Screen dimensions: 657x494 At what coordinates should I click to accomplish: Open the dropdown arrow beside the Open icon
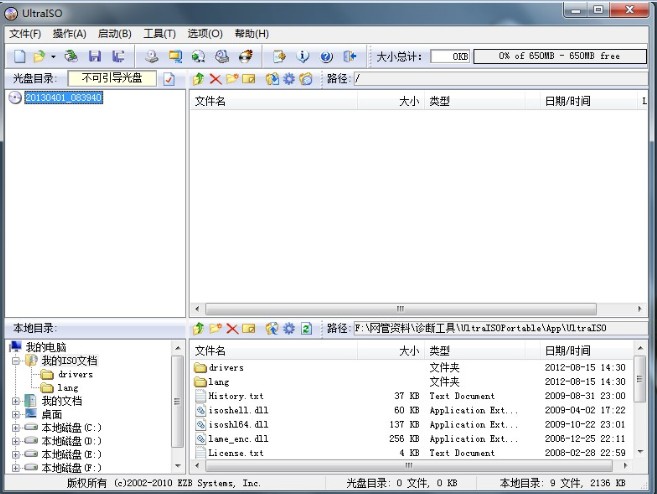(53, 57)
